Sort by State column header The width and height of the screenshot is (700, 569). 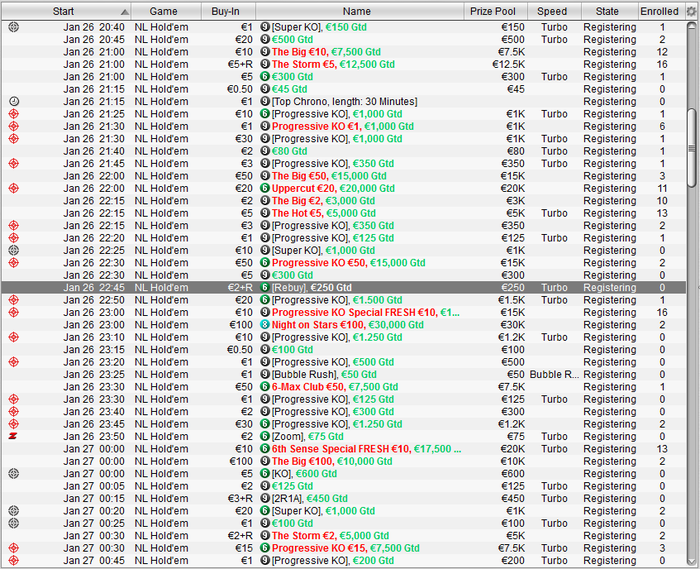tap(610, 11)
